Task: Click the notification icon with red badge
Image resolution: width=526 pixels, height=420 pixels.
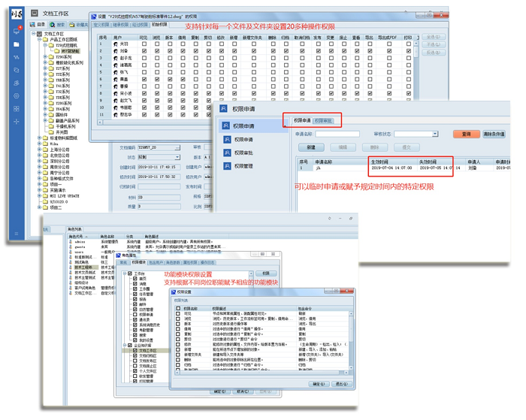Action: (x=17, y=31)
